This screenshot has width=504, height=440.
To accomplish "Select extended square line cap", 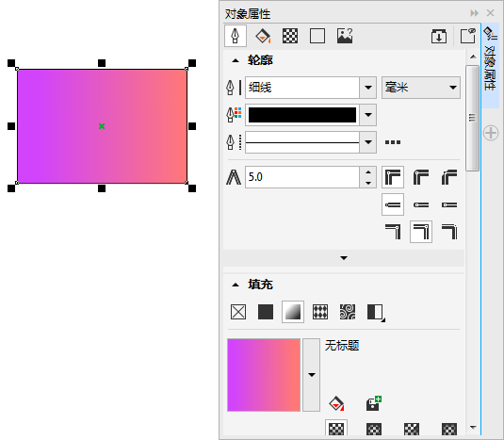I will pyautogui.click(x=449, y=204).
